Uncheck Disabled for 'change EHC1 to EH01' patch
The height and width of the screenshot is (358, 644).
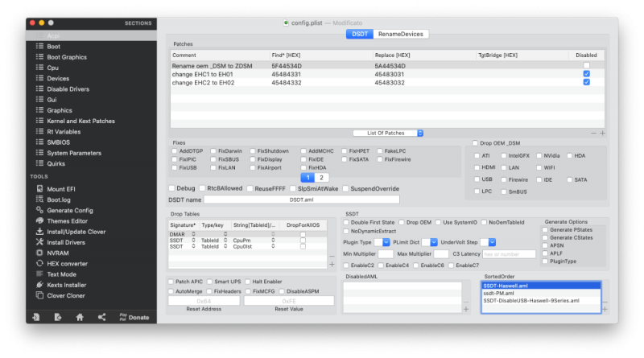coord(586,73)
